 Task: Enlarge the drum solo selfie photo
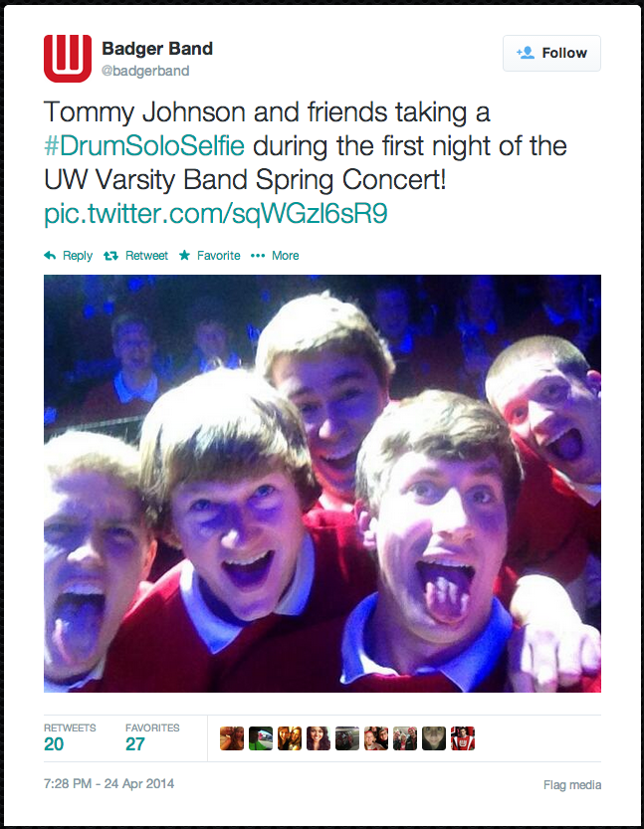click(x=322, y=484)
